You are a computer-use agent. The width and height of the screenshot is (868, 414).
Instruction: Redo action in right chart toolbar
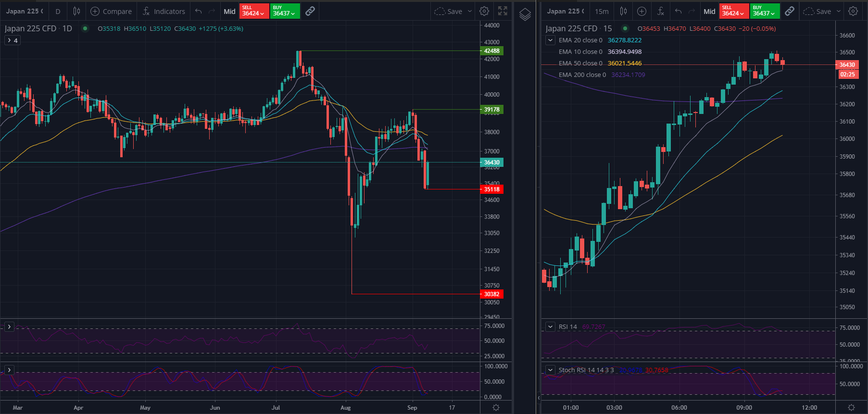(692, 11)
